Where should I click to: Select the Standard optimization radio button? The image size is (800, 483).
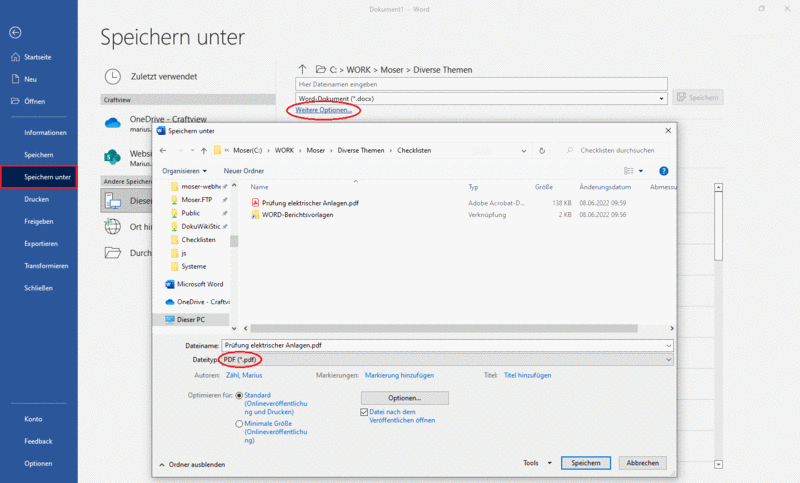pos(239,396)
